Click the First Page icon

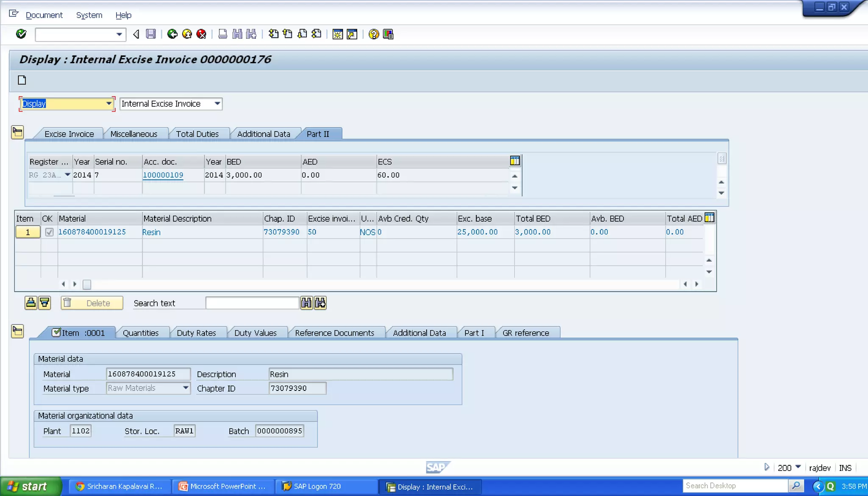(273, 34)
